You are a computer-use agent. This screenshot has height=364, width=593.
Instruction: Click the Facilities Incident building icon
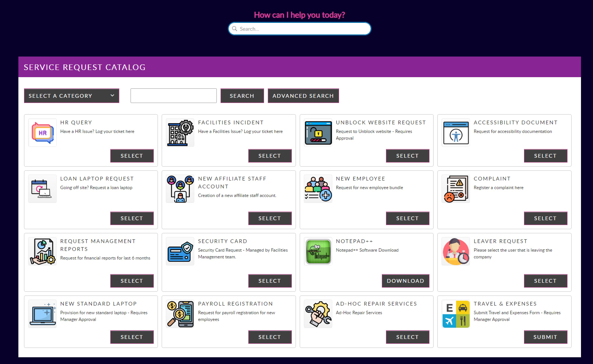click(180, 133)
